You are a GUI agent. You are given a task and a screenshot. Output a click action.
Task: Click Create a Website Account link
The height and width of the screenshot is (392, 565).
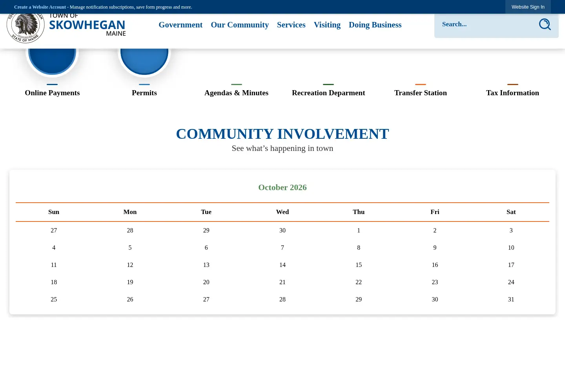click(40, 7)
